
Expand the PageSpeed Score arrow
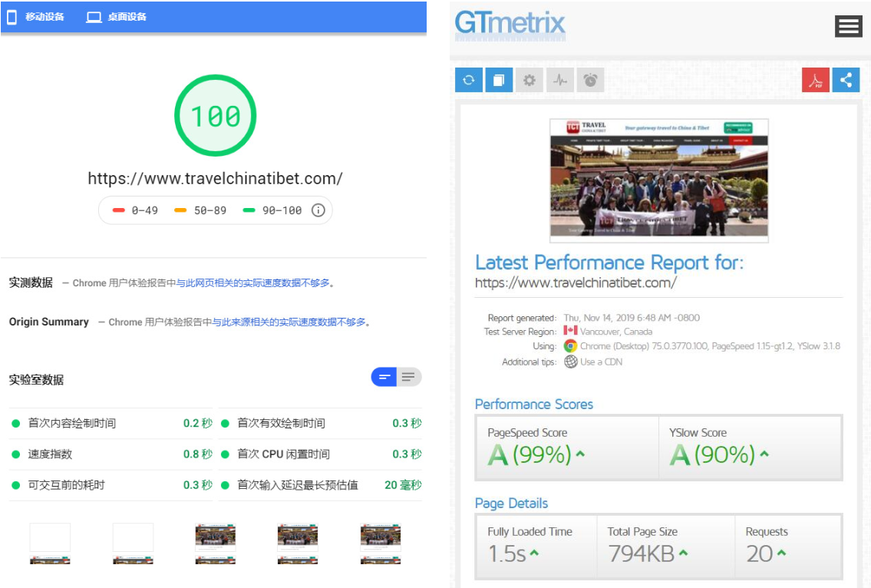pyautogui.click(x=581, y=454)
